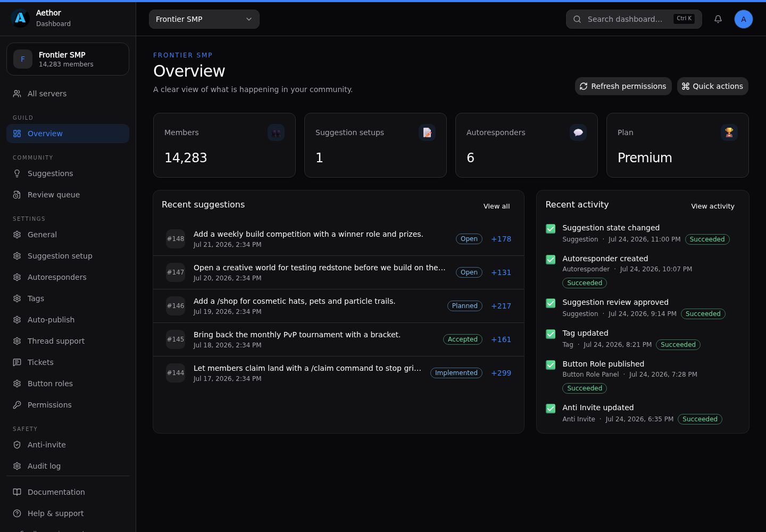
Task: Open Suggestion setup settings
Action: 68,256
